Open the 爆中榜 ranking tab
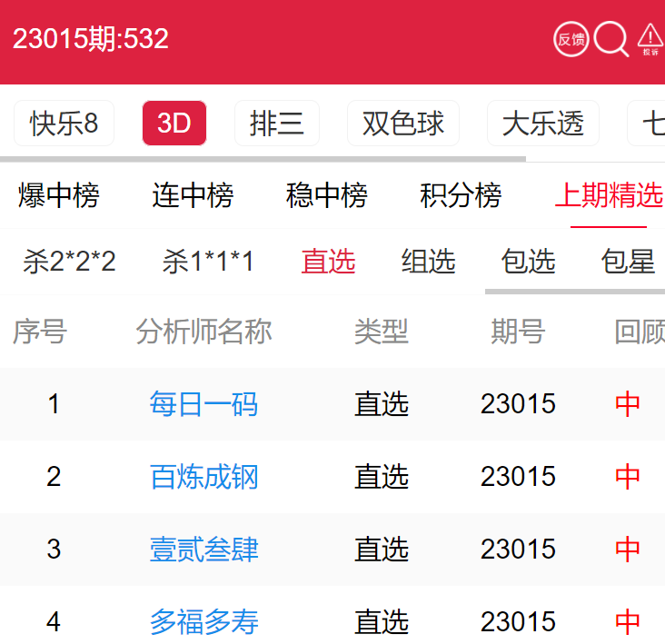The image size is (665, 644). tap(59, 195)
